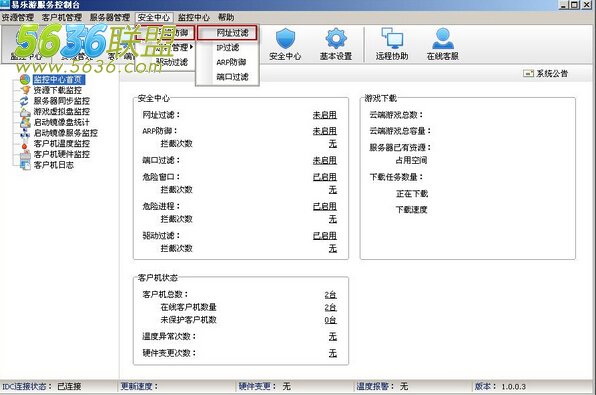
Task: Click the 温度报警 status bar entry
Action: (x=382, y=387)
